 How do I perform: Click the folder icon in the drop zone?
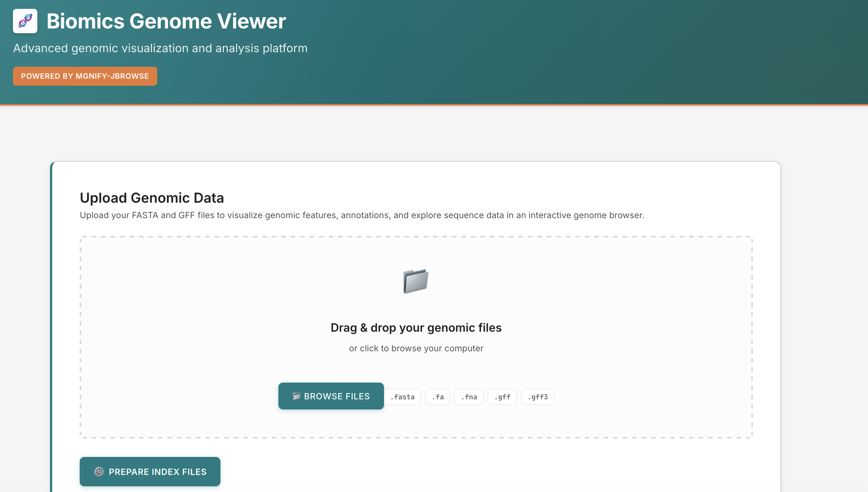(415, 281)
